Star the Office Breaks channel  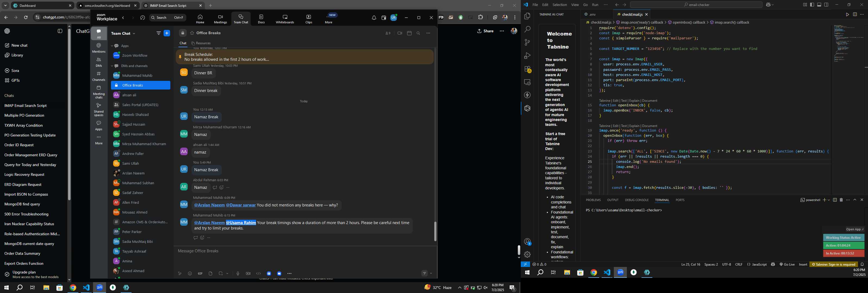tap(192, 33)
